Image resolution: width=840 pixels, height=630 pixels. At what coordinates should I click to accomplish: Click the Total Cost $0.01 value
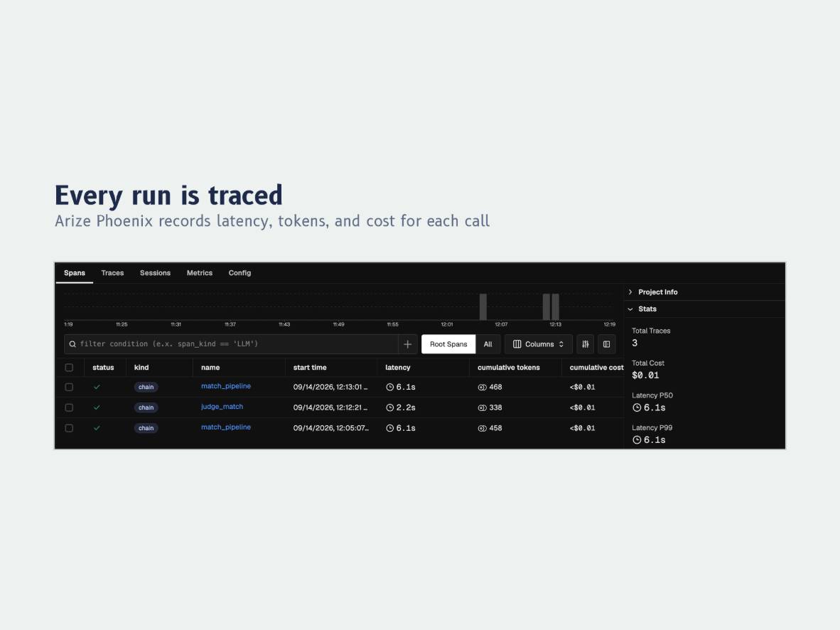tap(645, 375)
